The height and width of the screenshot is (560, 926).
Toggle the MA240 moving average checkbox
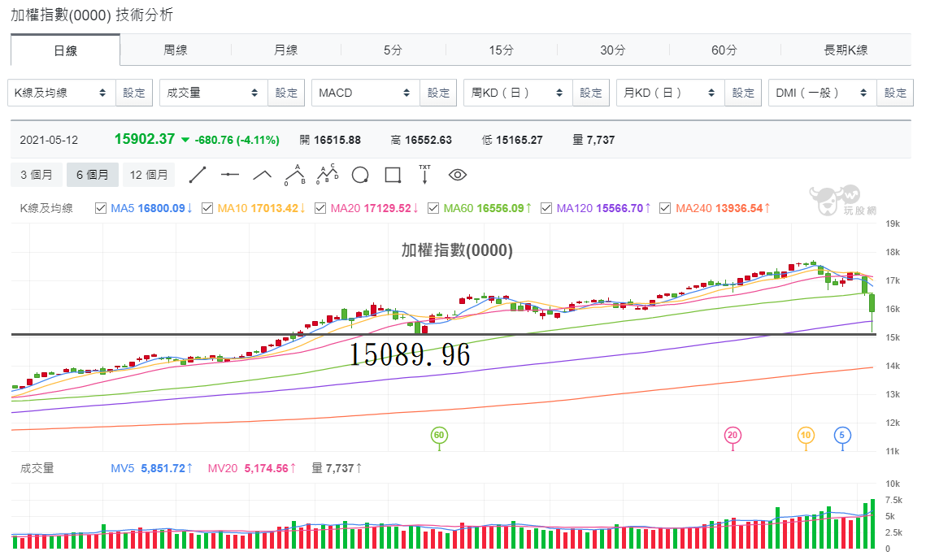[665, 208]
